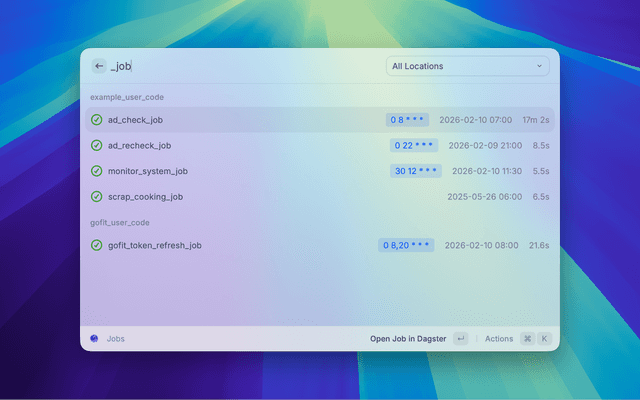Viewport: 640px width, 400px height.
Task: Click the gofit_token_refresh_job status icon
Action: point(97,245)
